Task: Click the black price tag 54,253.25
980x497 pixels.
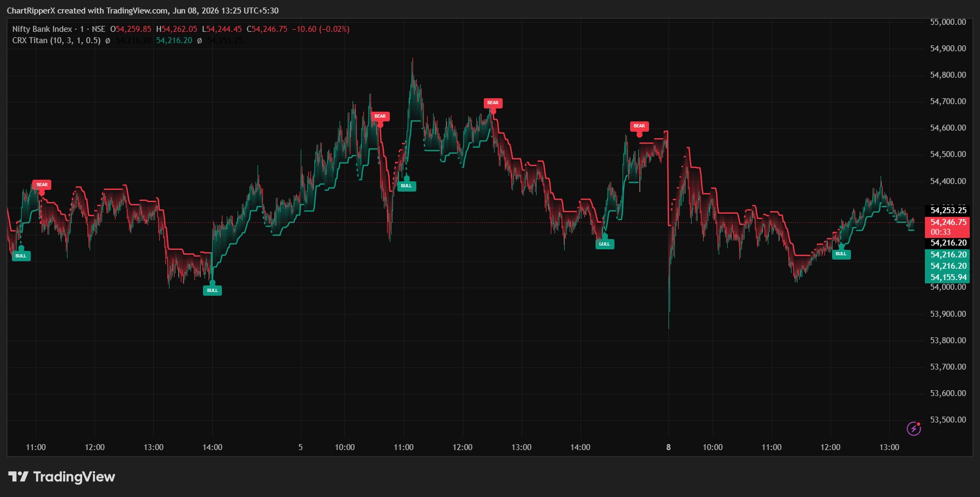Action: pyautogui.click(x=948, y=210)
